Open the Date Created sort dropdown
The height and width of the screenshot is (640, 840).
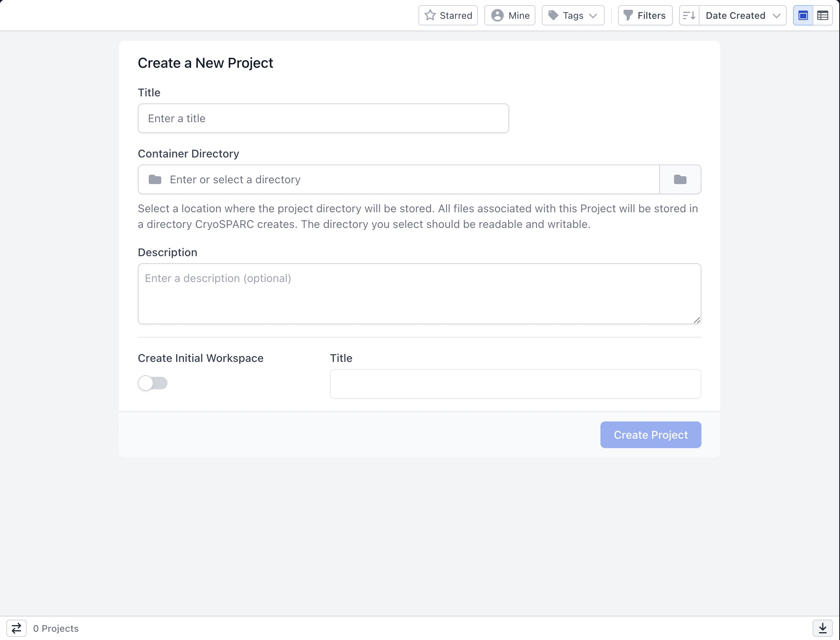[x=743, y=16]
